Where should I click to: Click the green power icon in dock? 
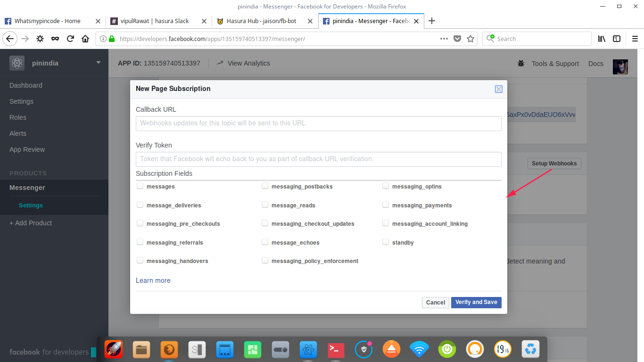tap(447, 350)
